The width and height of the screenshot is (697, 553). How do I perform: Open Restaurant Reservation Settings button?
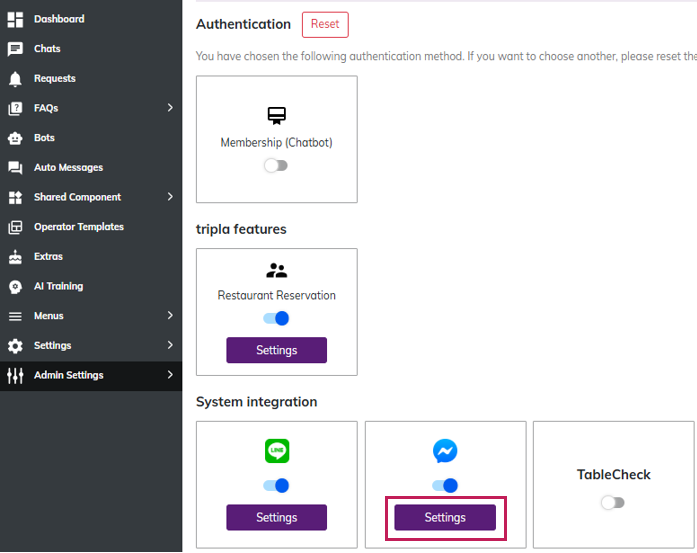276,350
